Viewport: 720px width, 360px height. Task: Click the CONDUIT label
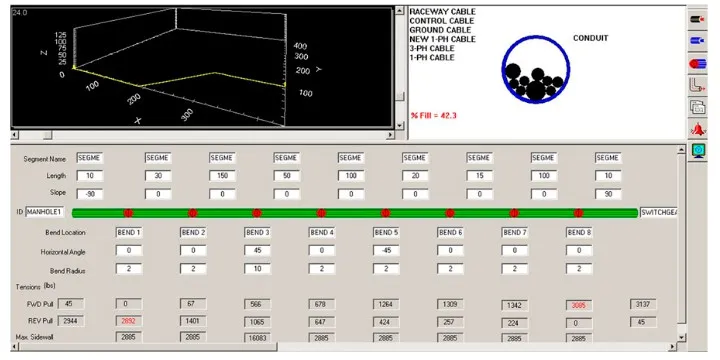pyautogui.click(x=591, y=38)
